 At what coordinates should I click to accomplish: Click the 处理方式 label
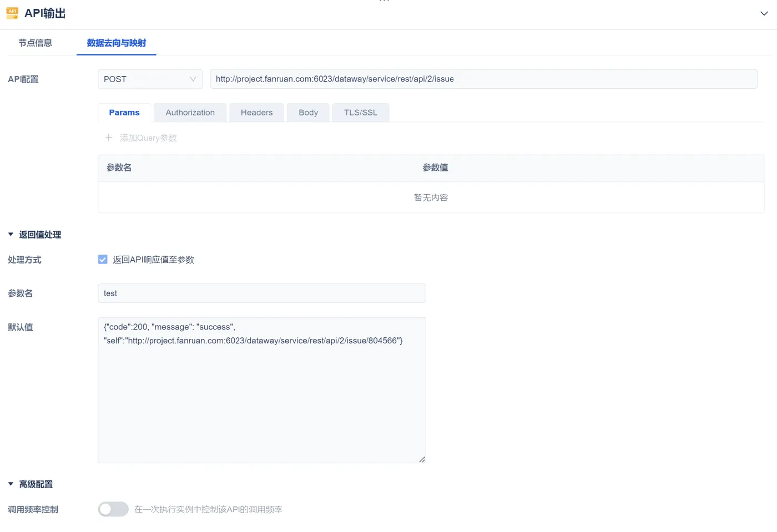click(24, 260)
